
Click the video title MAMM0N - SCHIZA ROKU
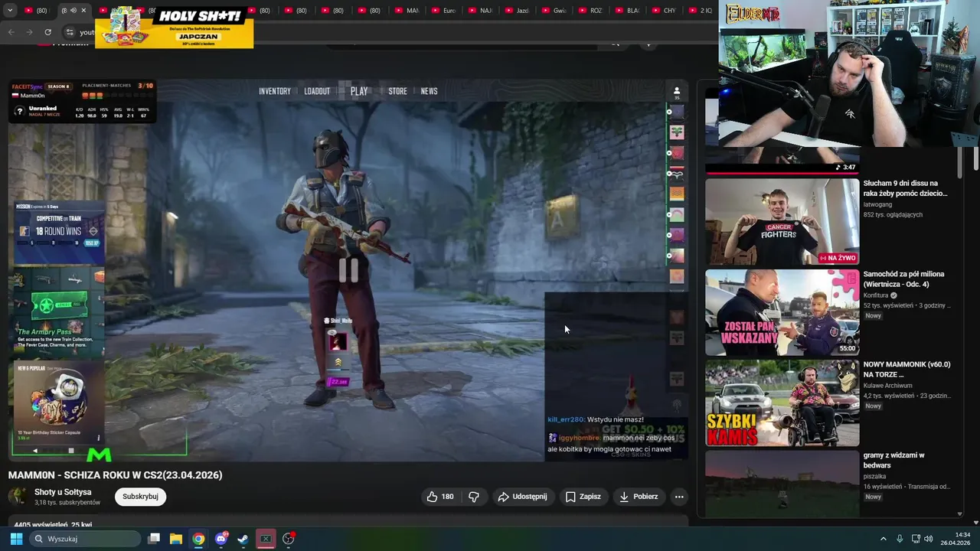(x=115, y=475)
